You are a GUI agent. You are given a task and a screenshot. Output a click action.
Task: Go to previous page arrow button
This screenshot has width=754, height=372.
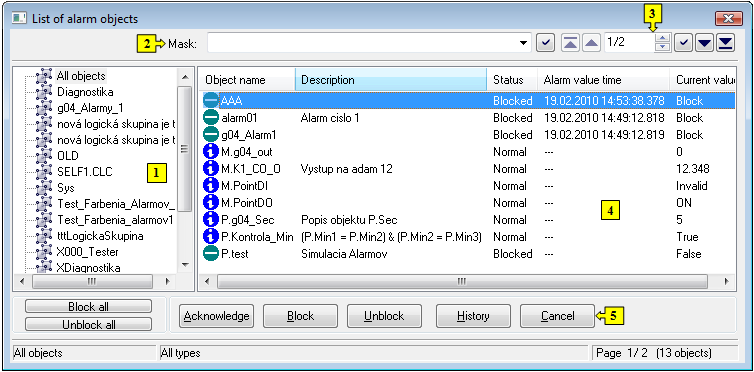[591, 43]
